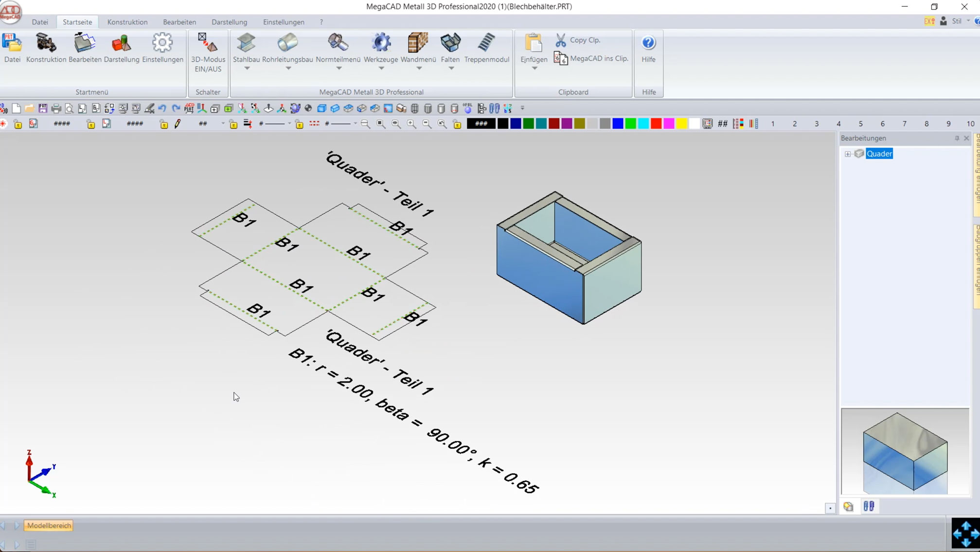
Task: Select layer number 5
Action: click(860, 124)
